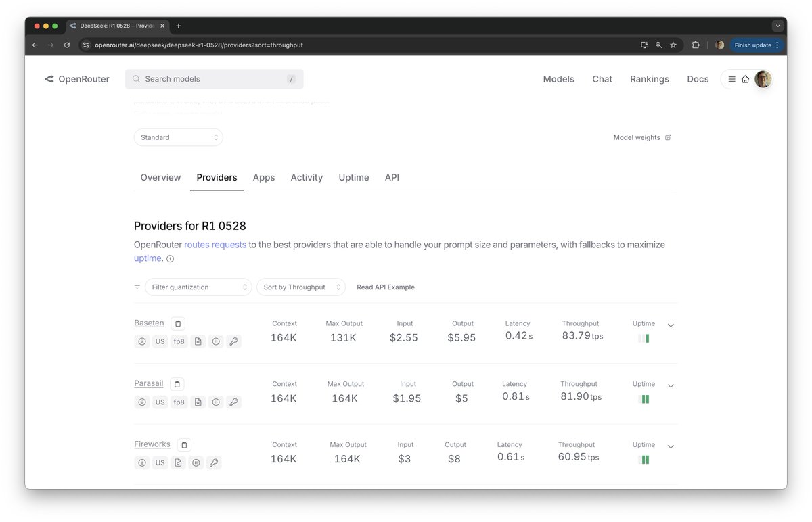Open Chrome extensions puzzle icon
Image resolution: width=812 pixels, height=522 pixels.
[x=696, y=45]
